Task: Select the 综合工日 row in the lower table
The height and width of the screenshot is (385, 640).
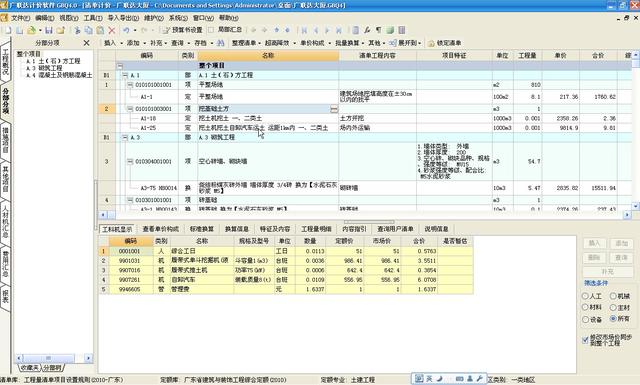Action: [x=287, y=251]
